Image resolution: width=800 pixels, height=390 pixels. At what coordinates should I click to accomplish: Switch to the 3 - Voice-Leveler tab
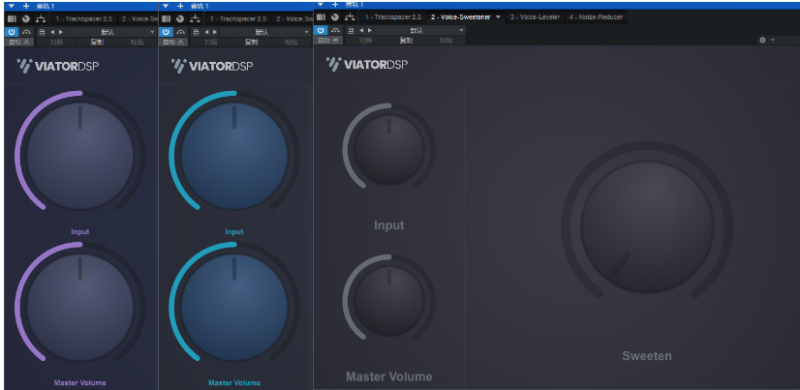click(535, 17)
